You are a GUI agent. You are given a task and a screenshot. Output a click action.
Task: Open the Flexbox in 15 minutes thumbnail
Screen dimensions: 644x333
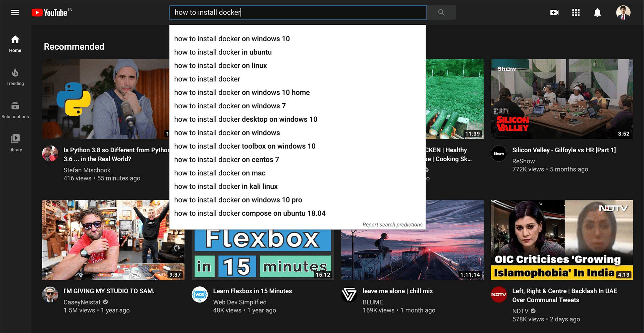click(x=263, y=255)
